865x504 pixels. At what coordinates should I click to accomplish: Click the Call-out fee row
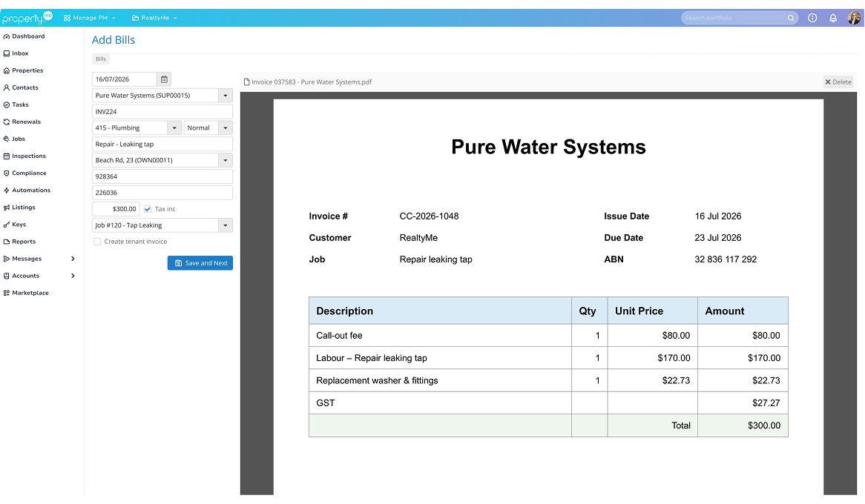[x=548, y=335]
